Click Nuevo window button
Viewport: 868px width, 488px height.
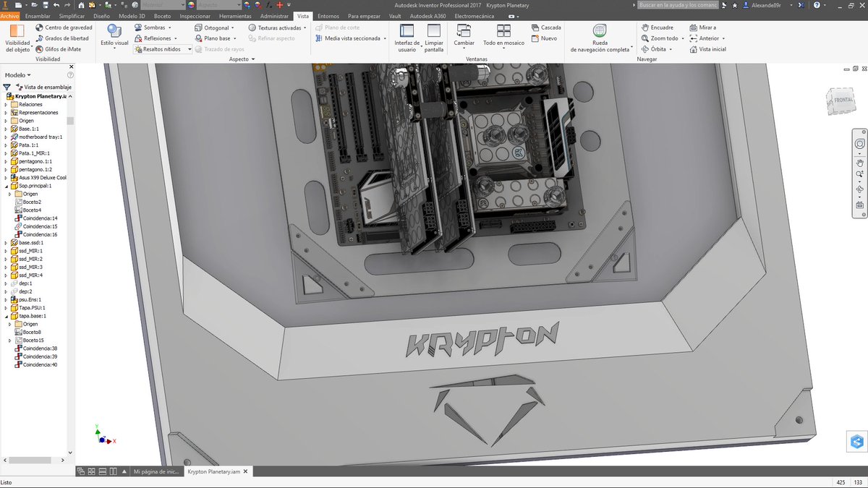(544, 38)
